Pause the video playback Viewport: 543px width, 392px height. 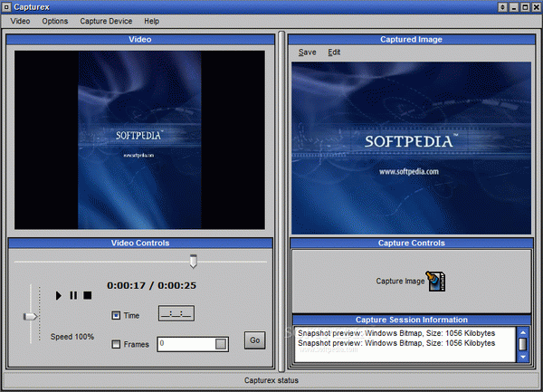[73, 295]
